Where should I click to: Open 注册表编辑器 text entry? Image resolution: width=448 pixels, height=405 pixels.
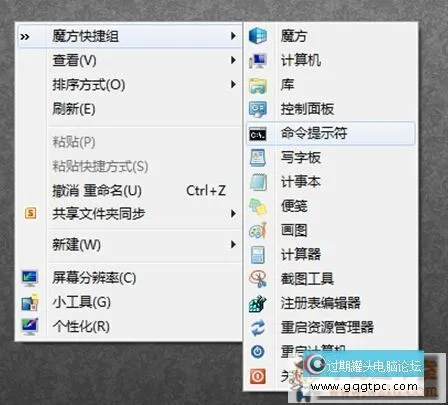[x=321, y=303]
